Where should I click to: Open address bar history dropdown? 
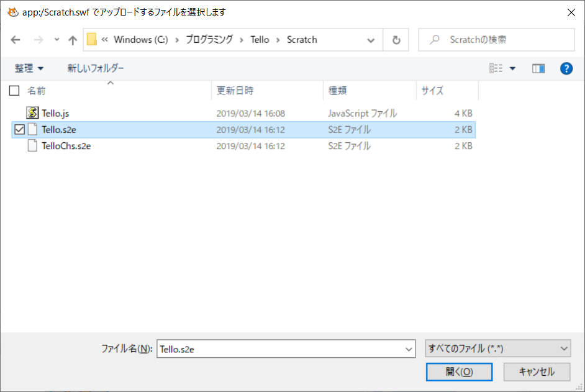pyautogui.click(x=371, y=40)
